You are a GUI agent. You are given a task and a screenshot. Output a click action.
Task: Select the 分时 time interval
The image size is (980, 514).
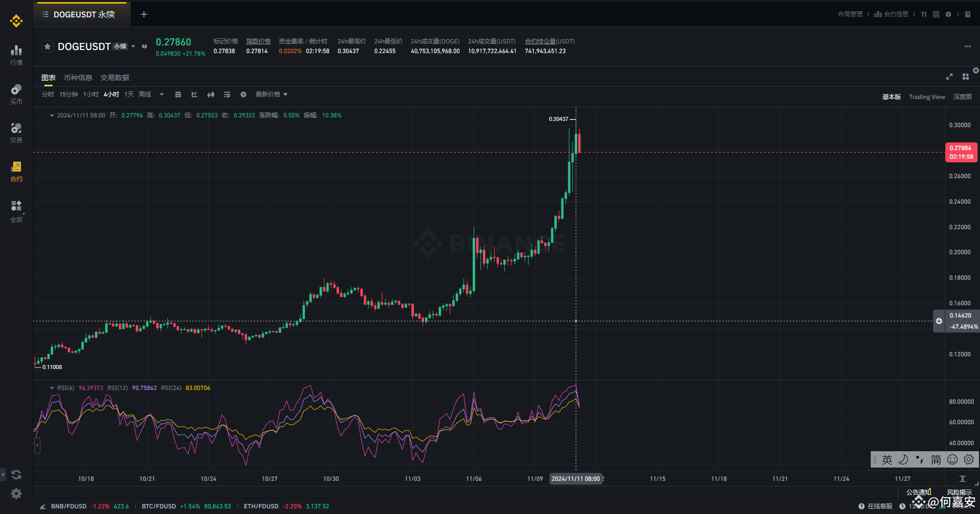47,94
